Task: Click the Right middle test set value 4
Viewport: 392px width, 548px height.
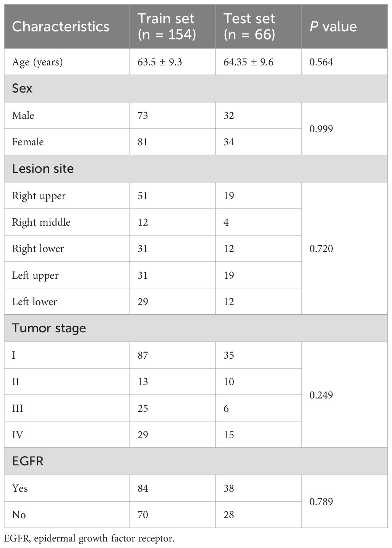Action: point(226,222)
